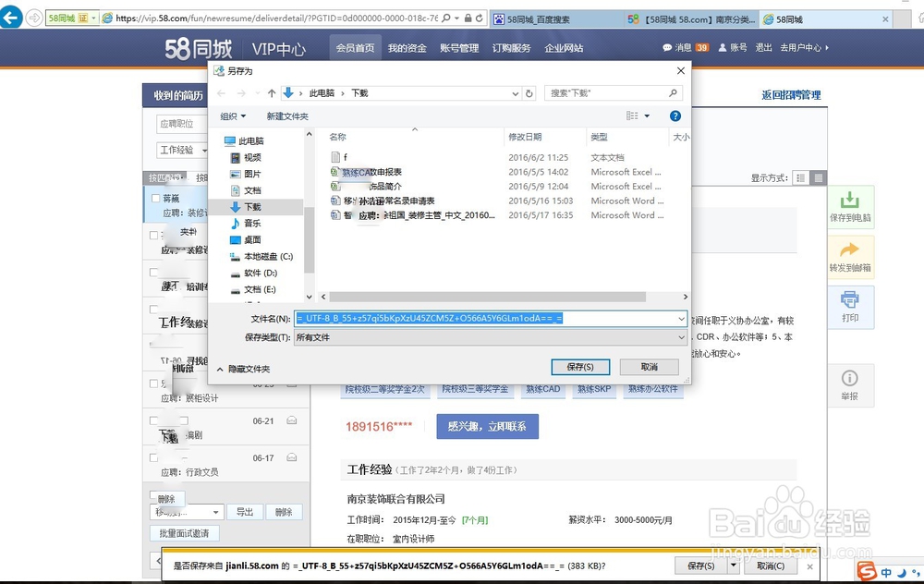Click 保存(S) button in Save As dialog

click(580, 367)
